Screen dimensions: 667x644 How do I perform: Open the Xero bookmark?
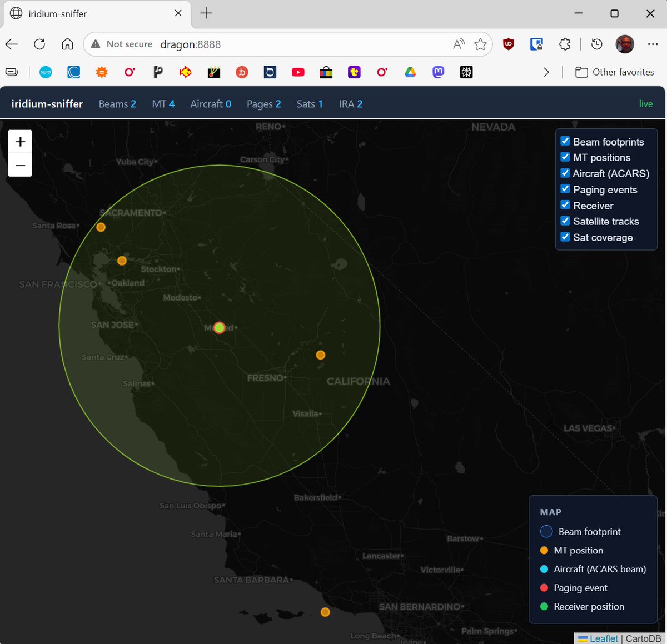(46, 72)
